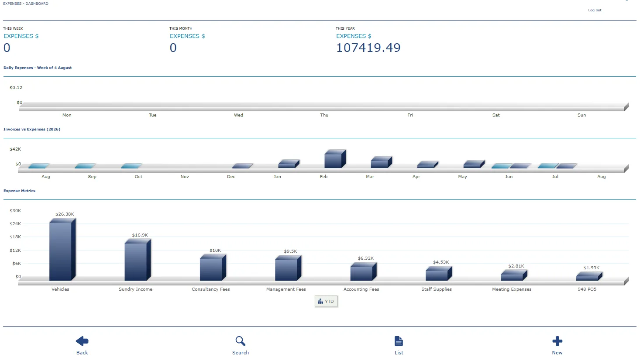Select the Meeting Expenses bar
The image size is (640, 364).
pyautogui.click(x=514, y=275)
